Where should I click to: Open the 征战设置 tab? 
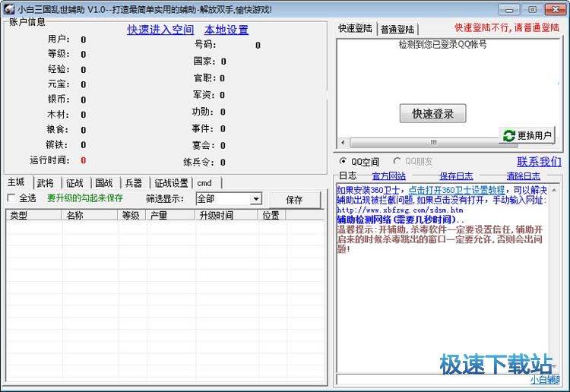(x=171, y=183)
